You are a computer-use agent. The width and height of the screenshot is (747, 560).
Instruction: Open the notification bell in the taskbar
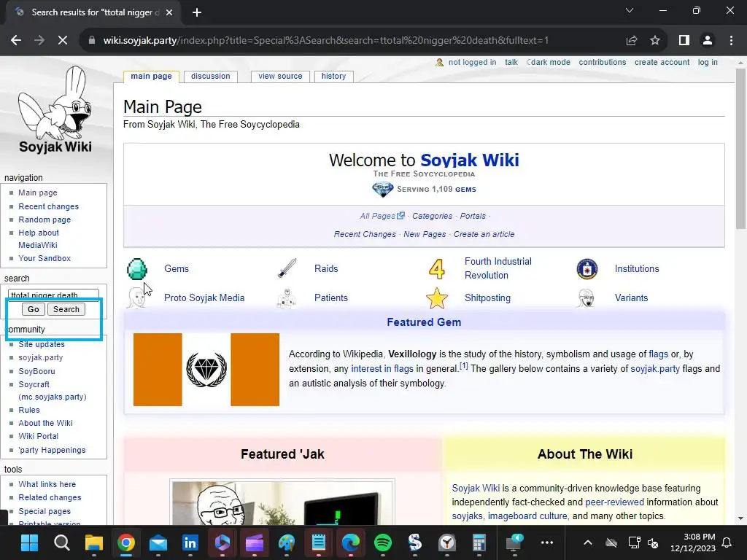pos(727,542)
